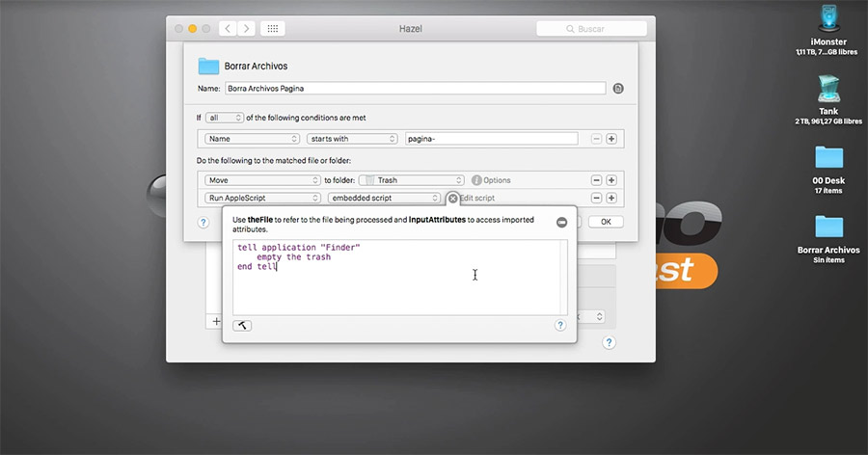Open the 'Name' attribute dropdown
Image resolution: width=868 pixels, height=455 pixels.
coord(252,139)
